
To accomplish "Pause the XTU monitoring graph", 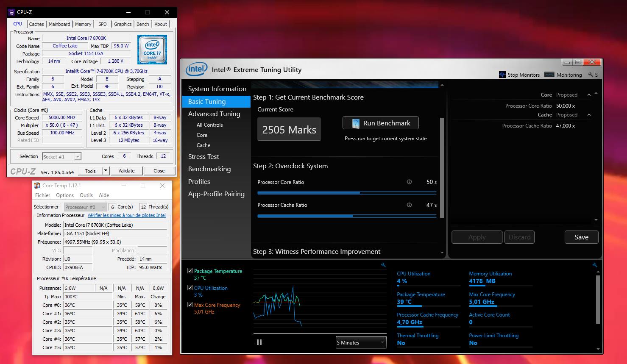I will coord(259,342).
